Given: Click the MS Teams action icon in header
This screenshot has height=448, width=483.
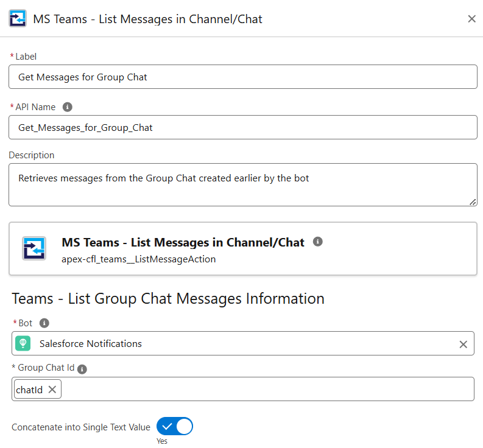Looking at the screenshot, I should pos(18,19).
